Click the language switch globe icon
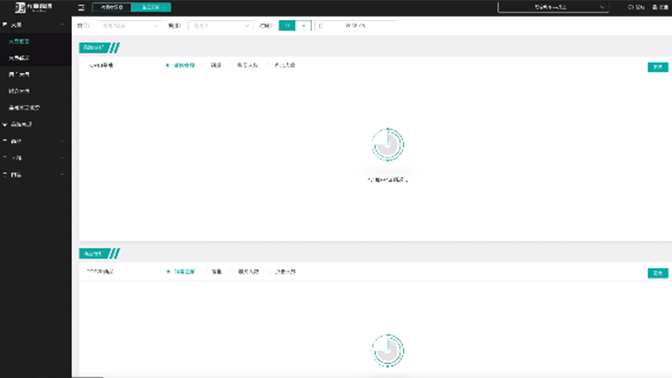The height and width of the screenshot is (378, 672). pyautogui.click(x=630, y=7)
